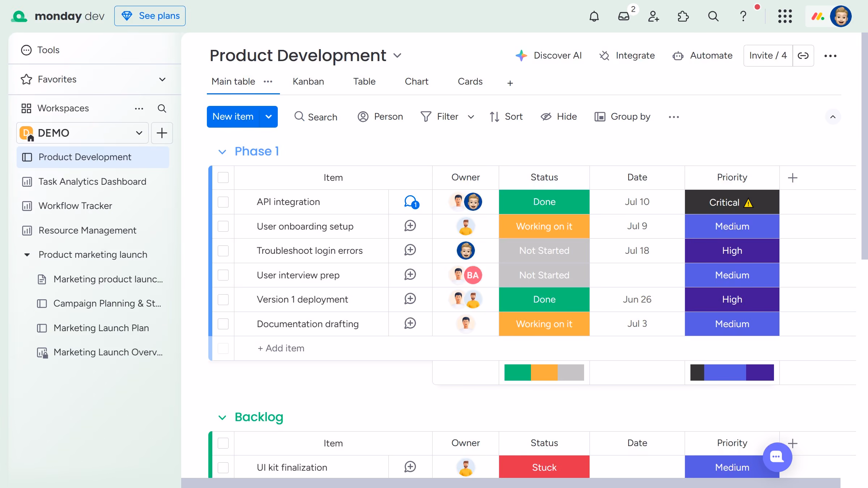Click + Add item in Phase 1
The width and height of the screenshot is (868, 488).
click(x=281, y=348)
